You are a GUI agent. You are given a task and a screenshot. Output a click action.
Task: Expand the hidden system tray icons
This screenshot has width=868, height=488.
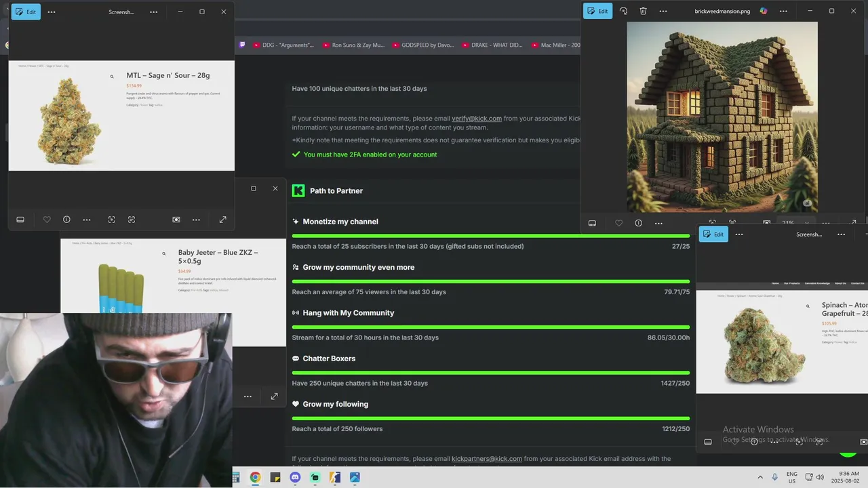point(760,477)
